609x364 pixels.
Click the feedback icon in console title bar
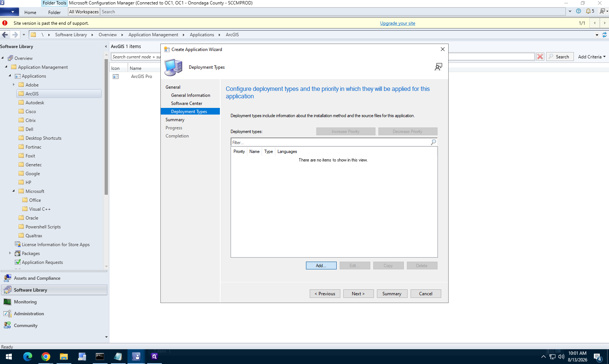[602, 11]
